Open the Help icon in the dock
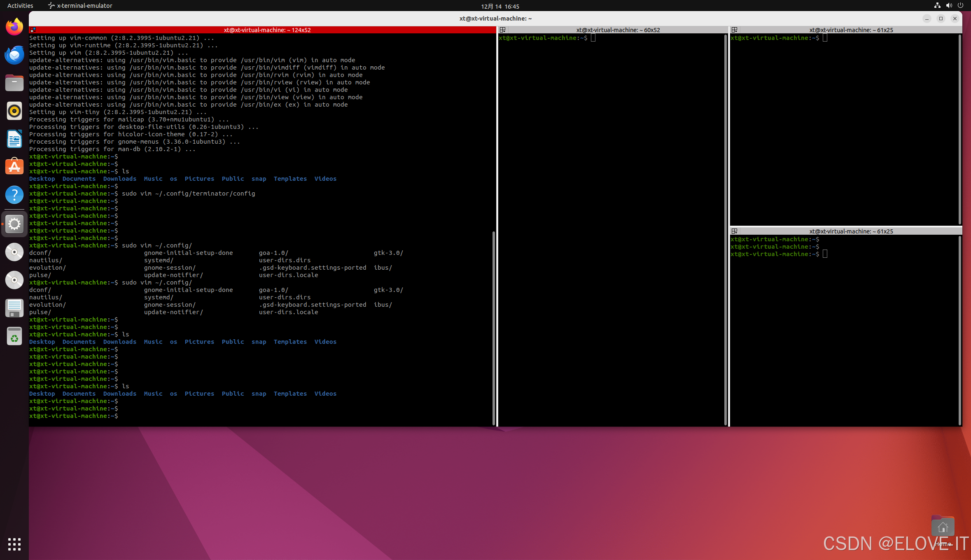Screen dimensions: 971x560 coord(14,195)
